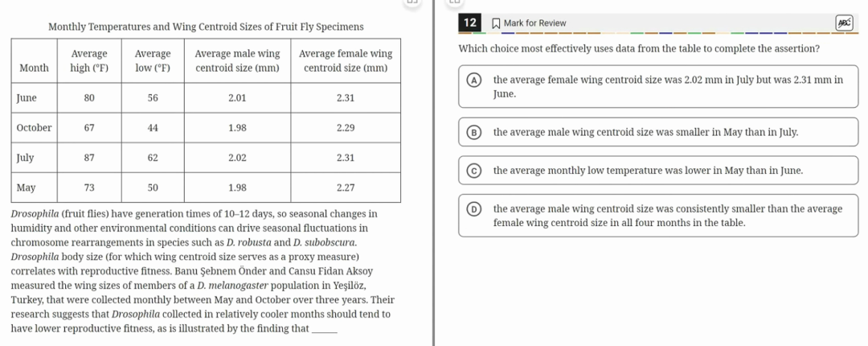Select answer stating female wing size 2.02 mm in July

coord(659,87)
